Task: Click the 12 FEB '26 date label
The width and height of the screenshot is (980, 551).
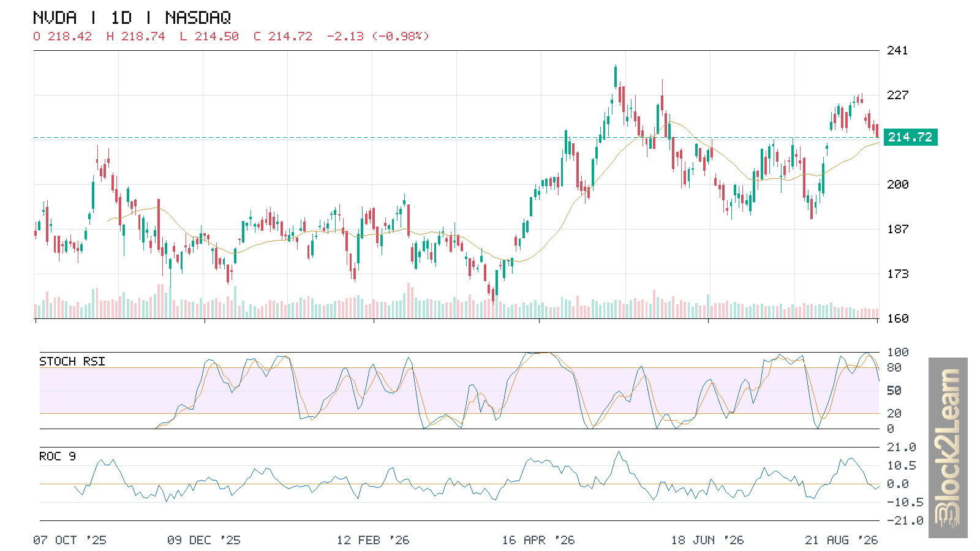Action: tap(373, 540)
